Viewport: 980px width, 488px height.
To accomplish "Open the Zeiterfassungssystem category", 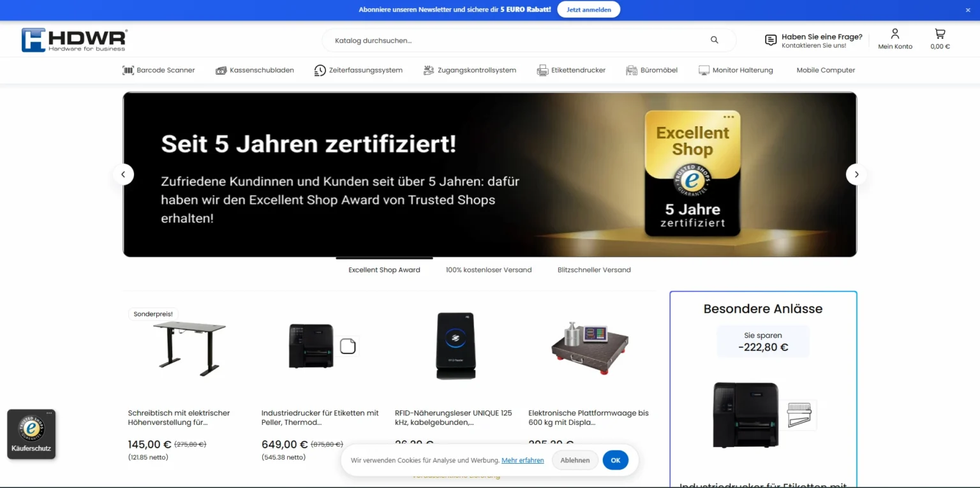I will (x=359, y=70).
